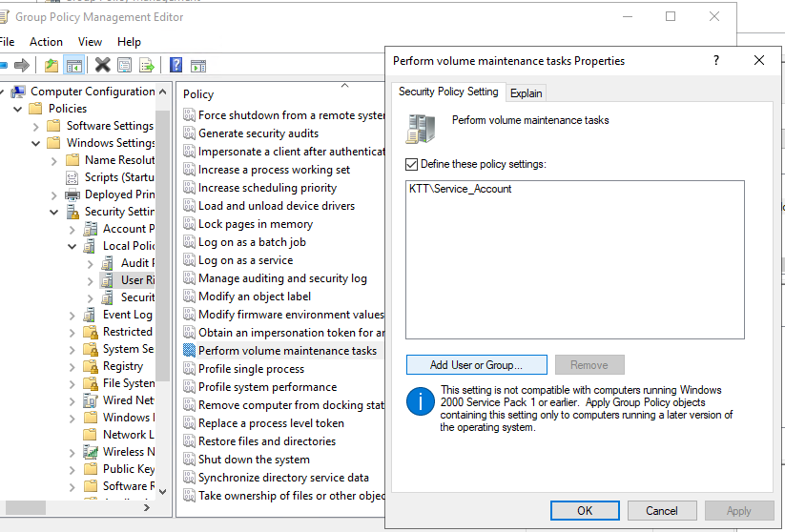The height and width of the screenshot is (532, 785).
Task: Click the Export List toolbar icon
Action: tap(147, 65)
